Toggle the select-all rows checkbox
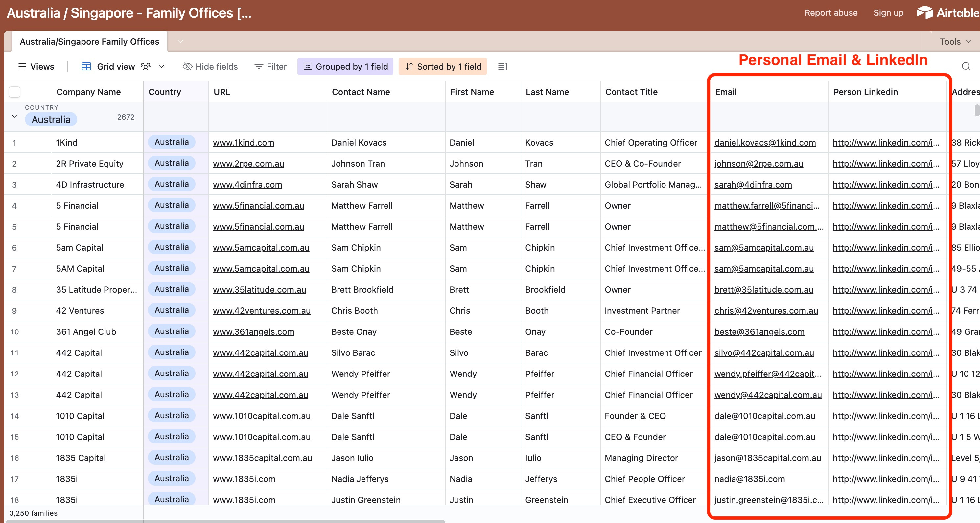Viewport: 980px width, 523px height. [x=14, y=92]
